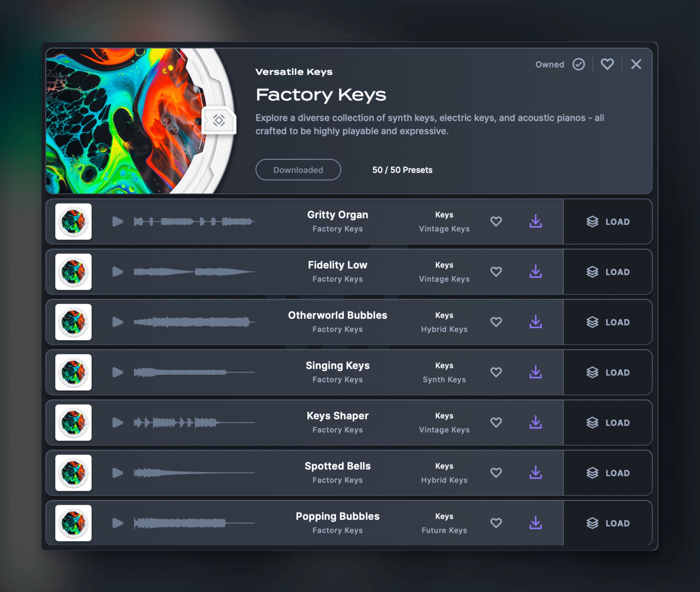Viewport: 700px width, 592px height.
Task: Load the Otherworld Bubbles preset
Action: pos(608,322)
